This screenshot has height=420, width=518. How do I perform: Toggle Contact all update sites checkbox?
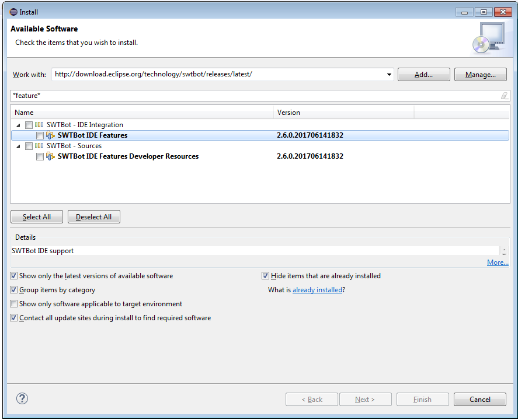coord(14,318)
